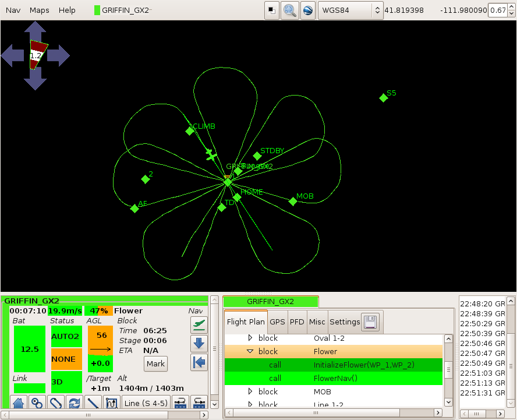Click the S5 waypoint diamond
517x420 pixels.
(x=383, y=98)
